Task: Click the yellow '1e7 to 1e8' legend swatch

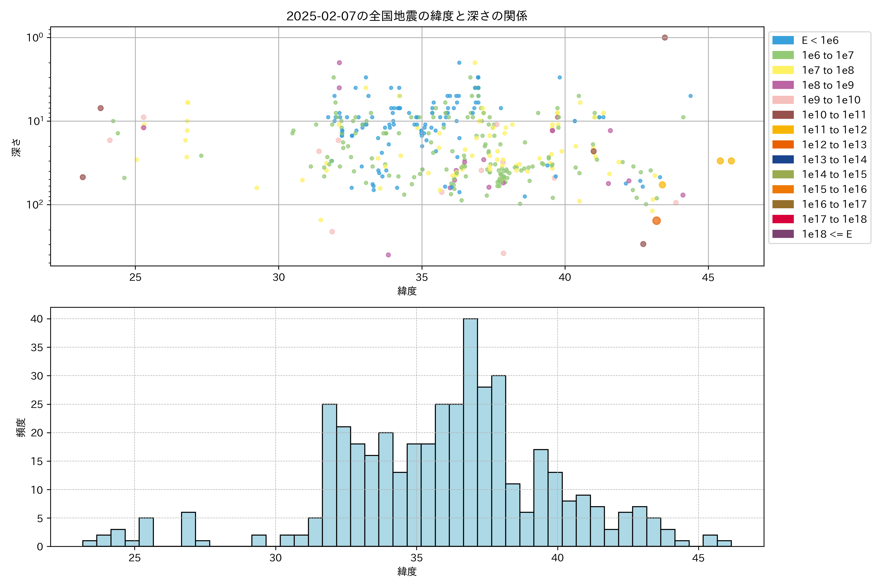Action: pos(783,70)
